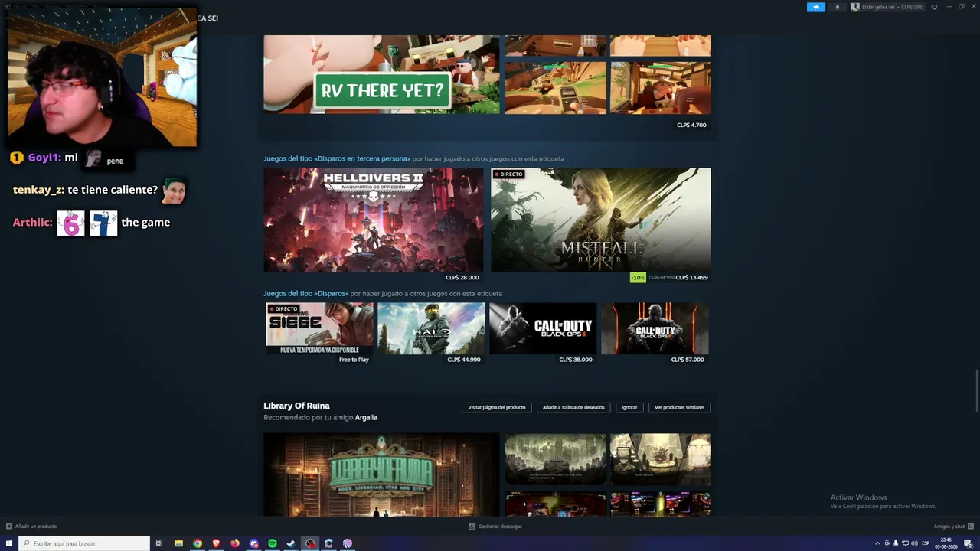The width and height of the screenshot is (980, 551).
Task: Click the 'Ignorar' button
Action: click(629, 407)
